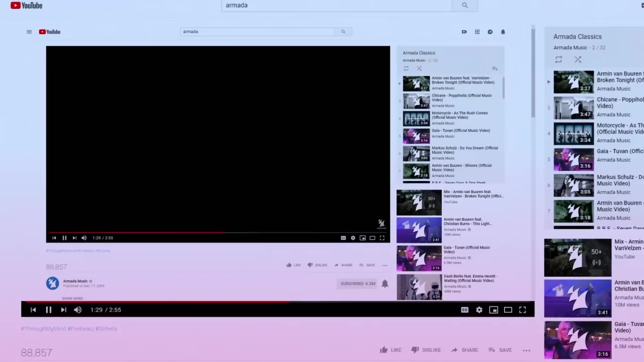The width and height of the screenshot is (644, 362).
Task: Click previous button in the enlarged control bar
Action: click(33, 310)
